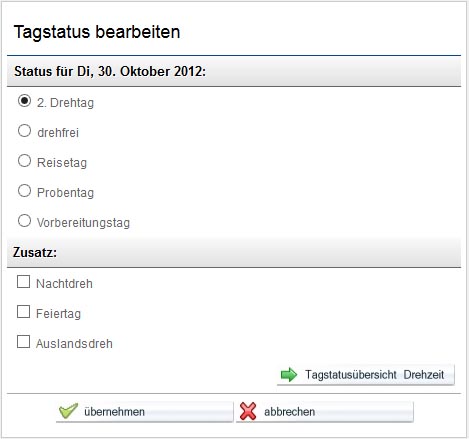Cancel the dialog via abbrechen button text
This screenshot has width=469, height=439.
tap(289, 412)
